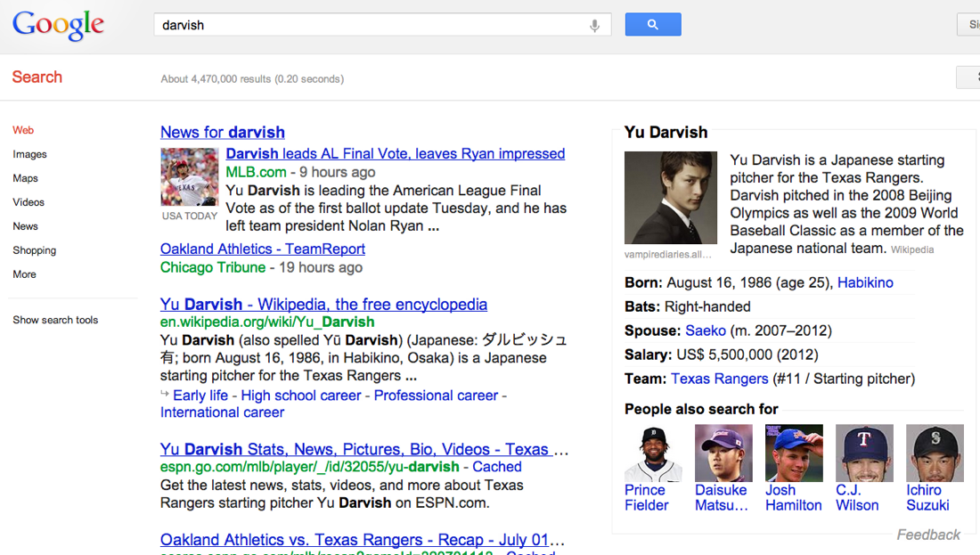Jump to High school career link

[x=300, y=396]
